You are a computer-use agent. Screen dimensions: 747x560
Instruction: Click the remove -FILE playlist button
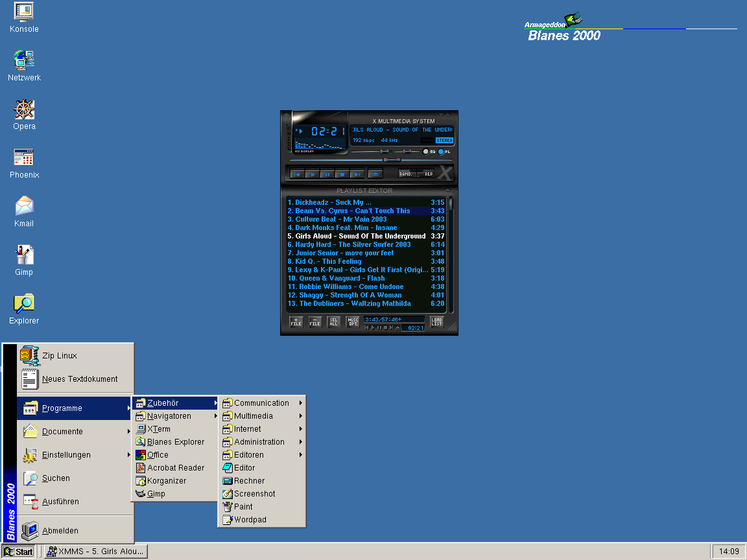pyautogui.click(x=314, y=322)
